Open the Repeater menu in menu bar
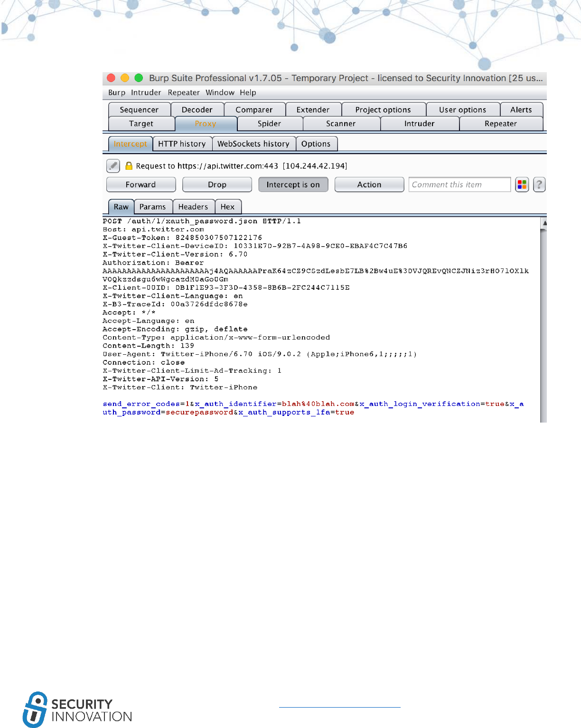Image resolution: width=581 pixels, height=728 pixels. tap(184, 92)
